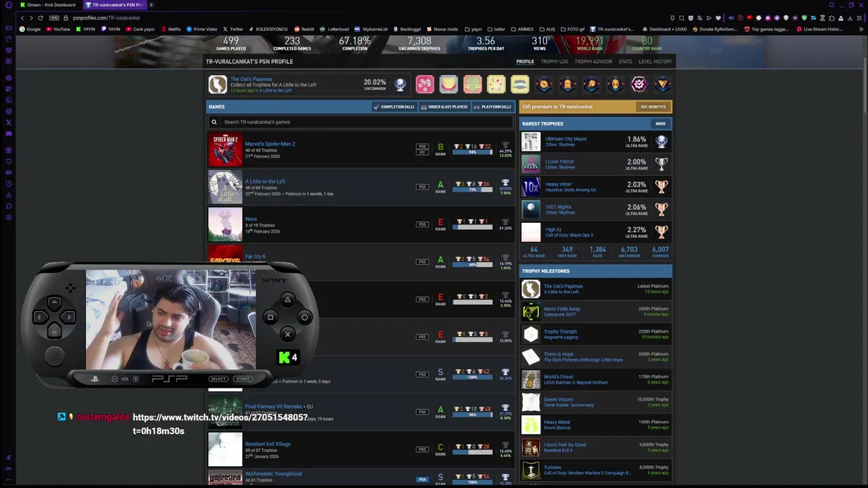Open the Level History tab
Image resolution: width=868 pixels, height=488 pixels.
655,62
